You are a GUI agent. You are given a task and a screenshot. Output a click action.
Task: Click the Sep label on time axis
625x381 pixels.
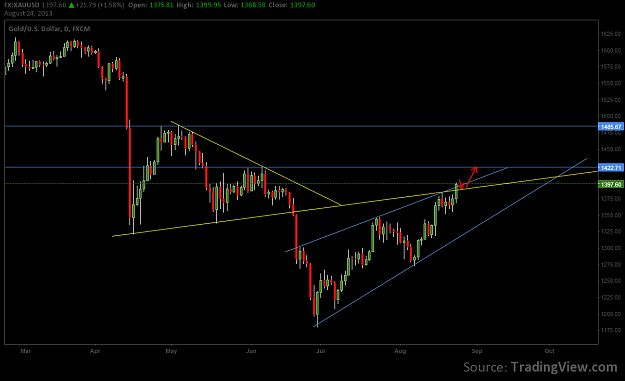point(477,351)
